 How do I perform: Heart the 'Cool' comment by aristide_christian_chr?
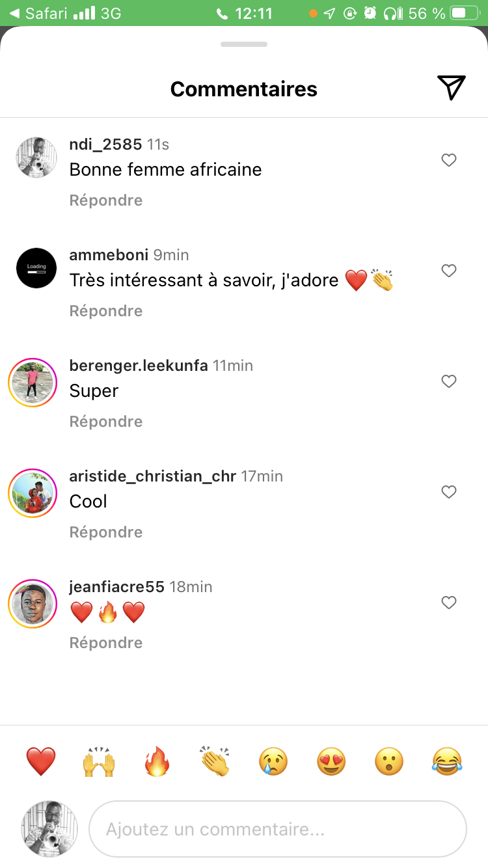coord(449,492)
